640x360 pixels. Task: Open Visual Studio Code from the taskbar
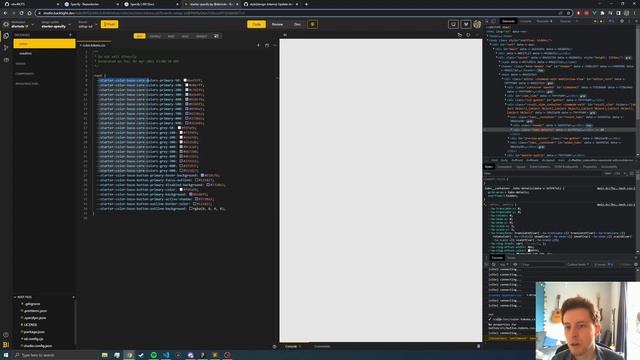click(166, 355)
